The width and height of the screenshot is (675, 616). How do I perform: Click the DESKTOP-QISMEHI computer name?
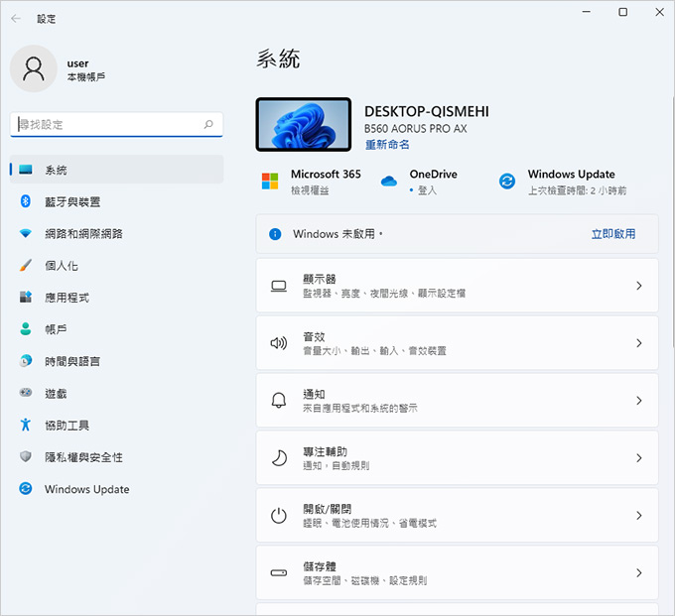click(x=427, y=112)
